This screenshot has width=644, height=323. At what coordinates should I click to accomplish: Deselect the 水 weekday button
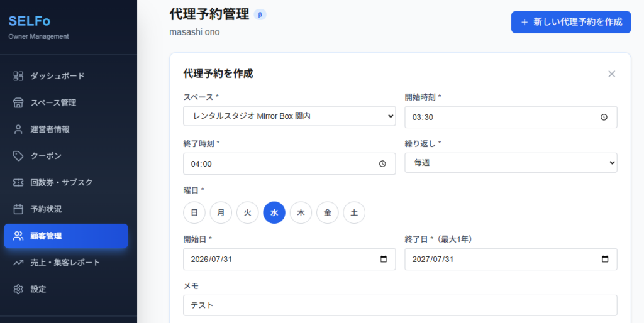[x=274, y=212]
